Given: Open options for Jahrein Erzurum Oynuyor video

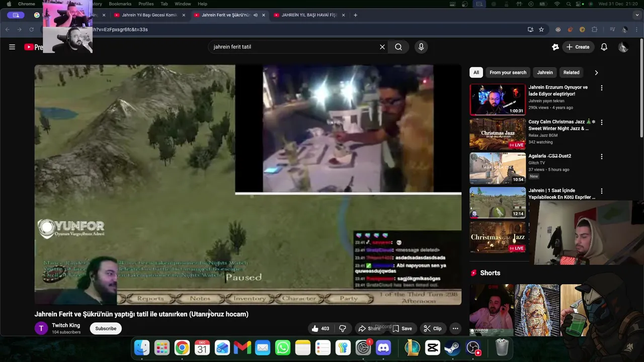Looking at the screenshot, I should coord(601,88).
